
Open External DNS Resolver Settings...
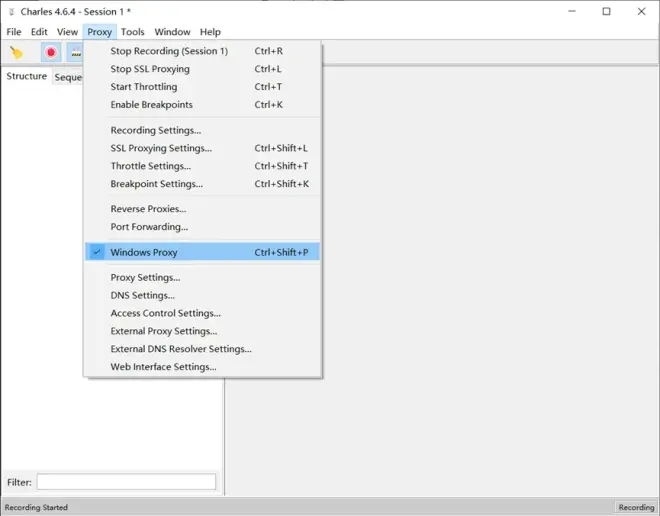click(202, 349)
